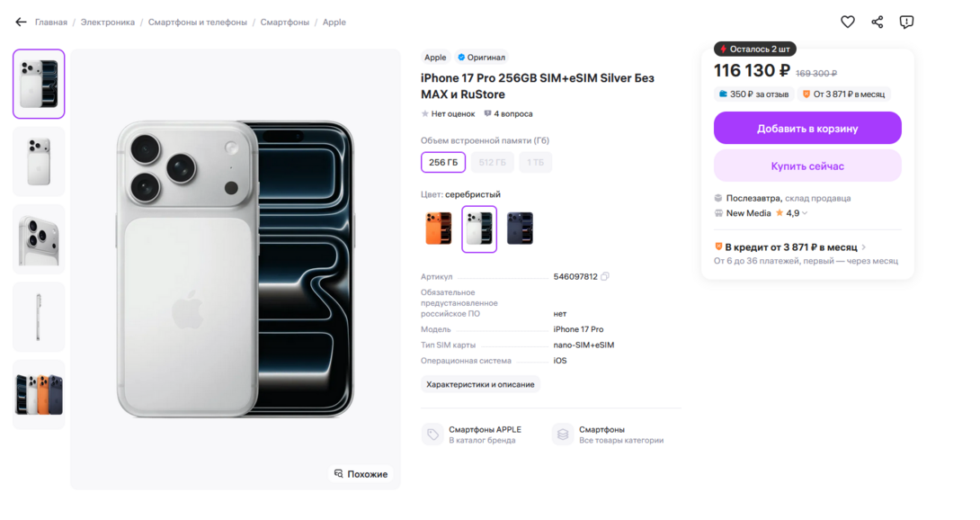Click Купить сейчас button
Screen dimensions: 980x520
click(x=807, y=166)
